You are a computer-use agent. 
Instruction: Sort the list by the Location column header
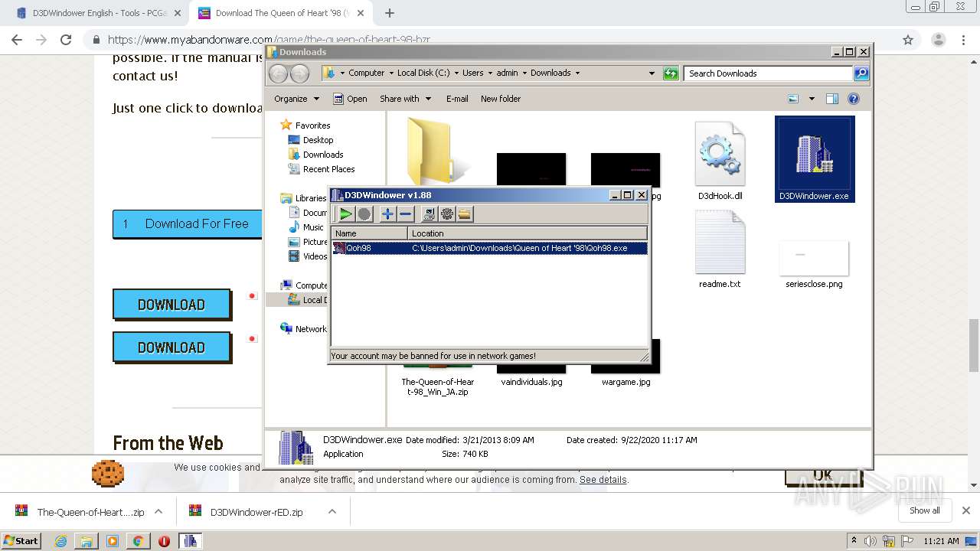click(528, 233)
